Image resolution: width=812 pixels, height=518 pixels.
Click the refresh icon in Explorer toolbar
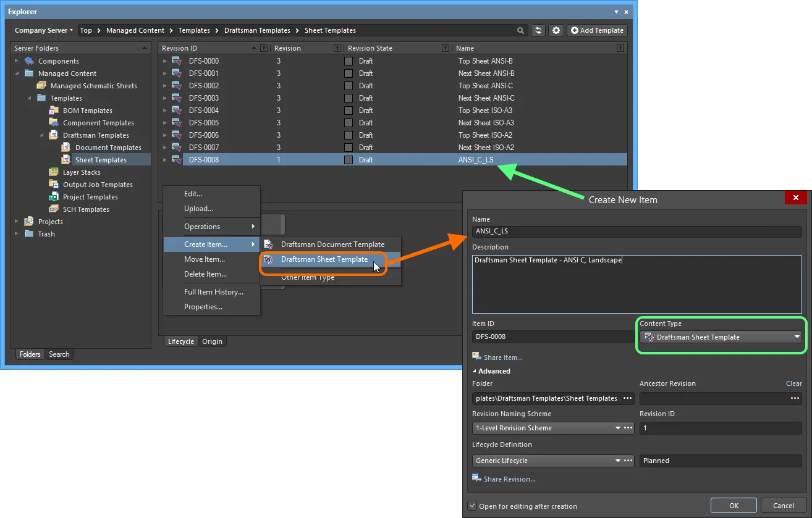click(538, 30)
